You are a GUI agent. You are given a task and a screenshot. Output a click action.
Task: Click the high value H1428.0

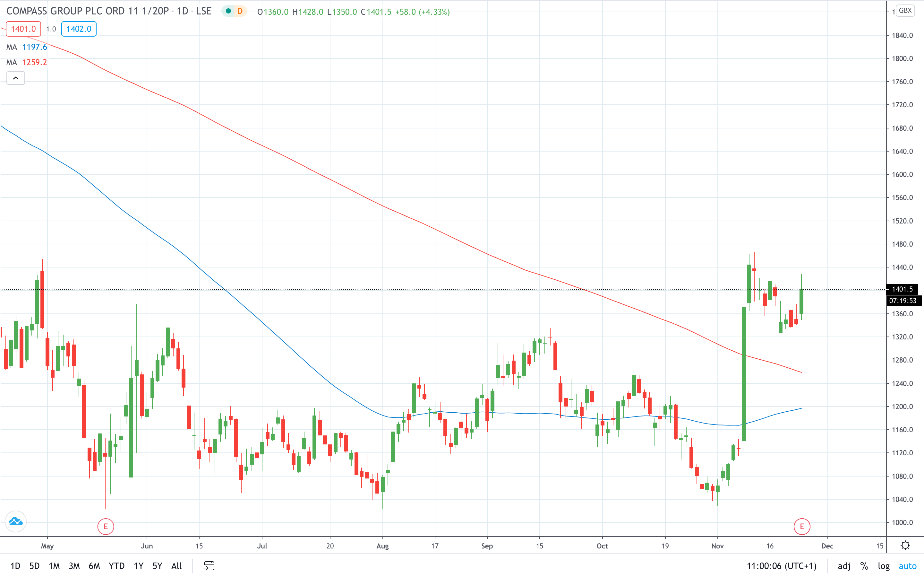click(308, 12)
